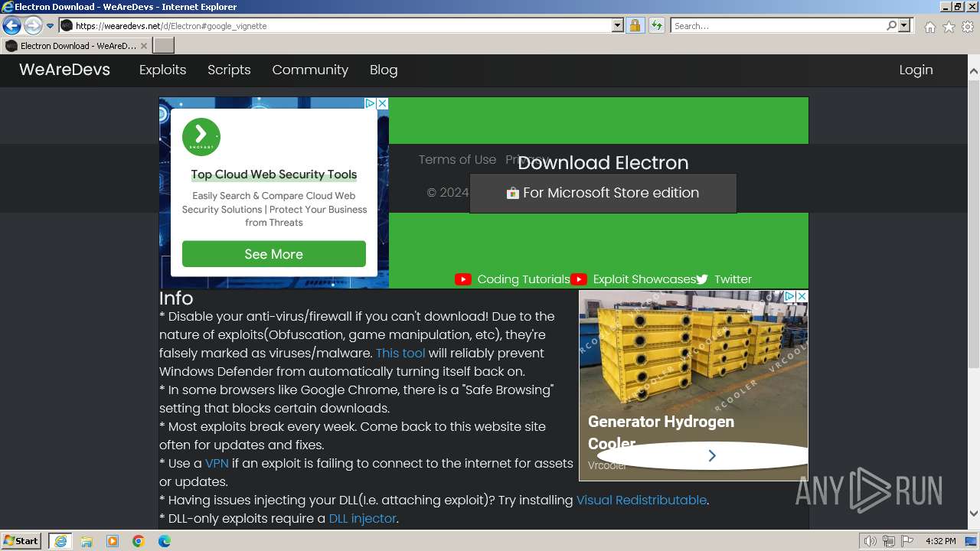Open Exploit Showcases link

[x=644, y=279]
